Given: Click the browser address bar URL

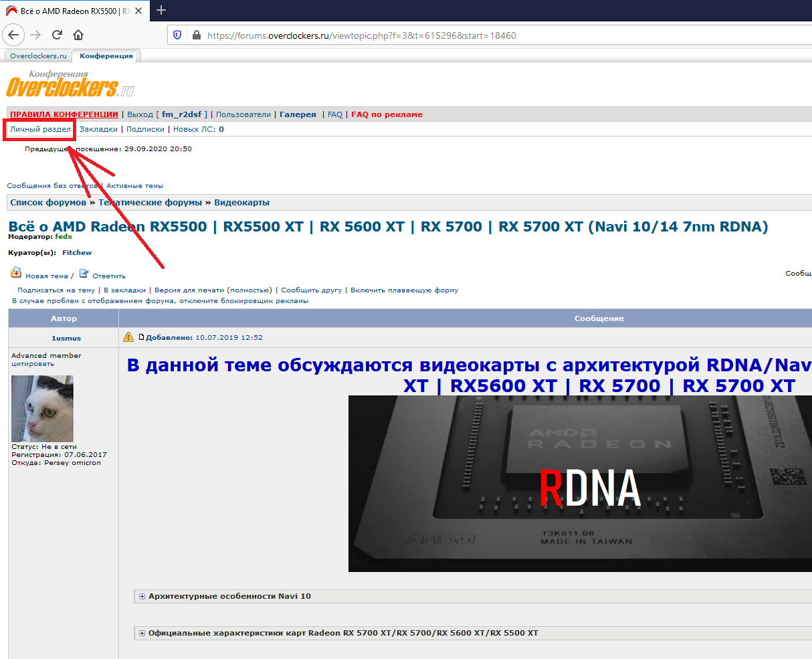Looking at the screenshot, I should point(362,35).
